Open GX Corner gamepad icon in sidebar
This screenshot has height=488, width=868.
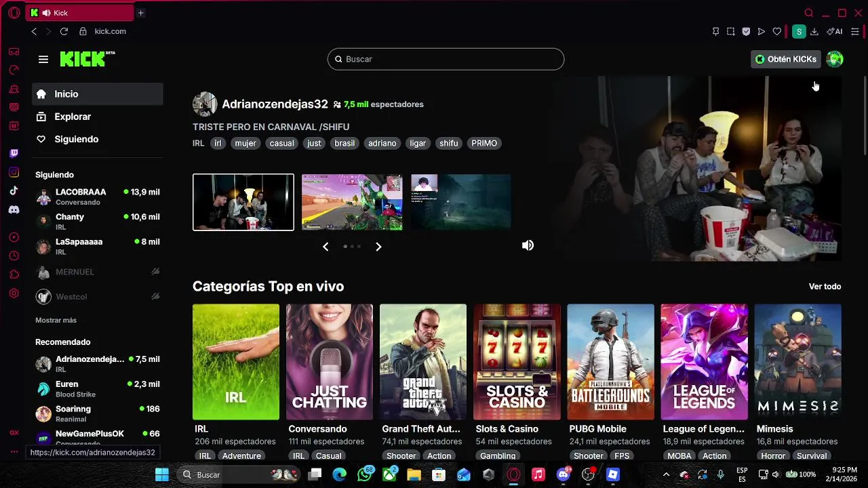point(14,52)
